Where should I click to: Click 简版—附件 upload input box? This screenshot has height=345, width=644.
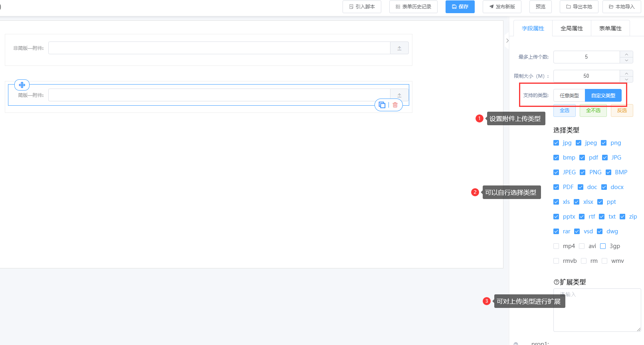click(x=219, y=95)
